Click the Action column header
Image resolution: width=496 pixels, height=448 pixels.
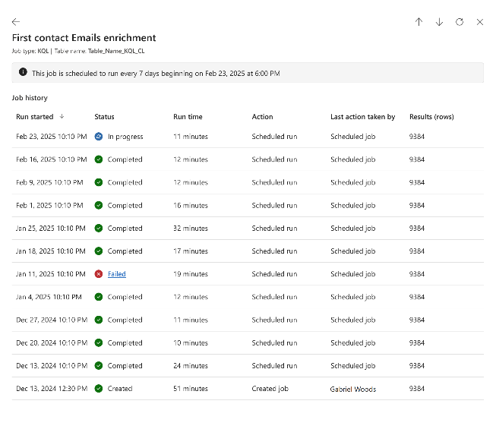coord(262,117)
